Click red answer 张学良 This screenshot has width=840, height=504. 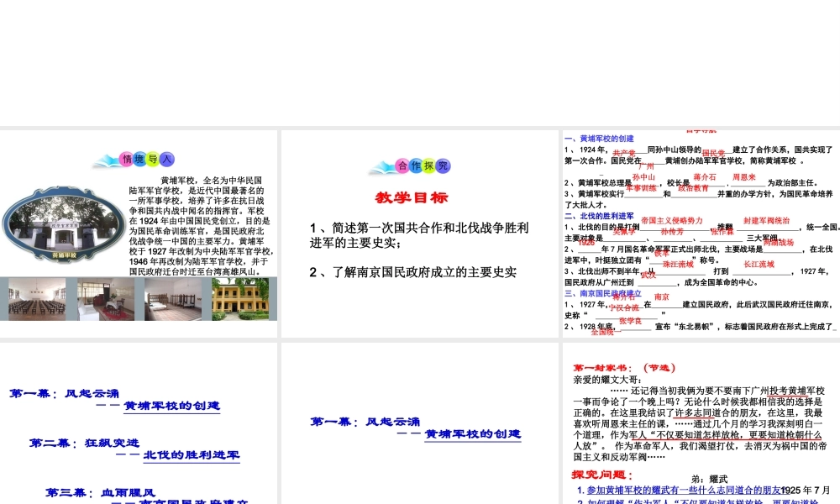tap(631, 321)
